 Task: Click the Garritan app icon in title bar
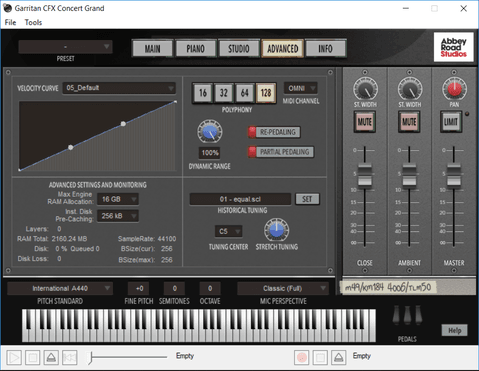click(7, 8)
